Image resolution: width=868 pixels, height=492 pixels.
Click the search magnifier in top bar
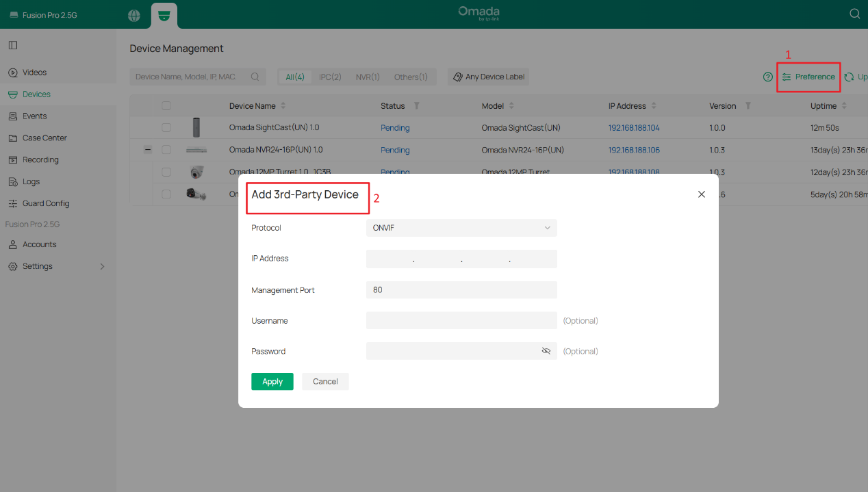(x=854, y=14)
